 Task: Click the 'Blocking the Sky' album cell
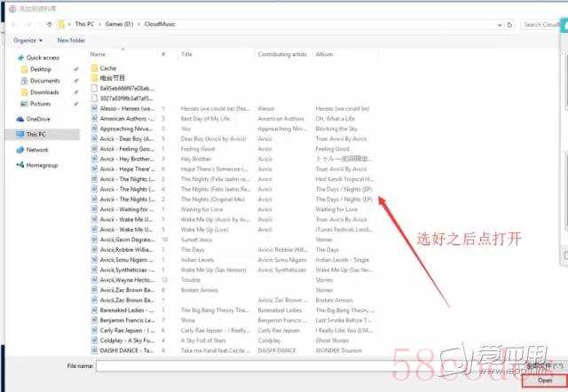click(336, 129)
